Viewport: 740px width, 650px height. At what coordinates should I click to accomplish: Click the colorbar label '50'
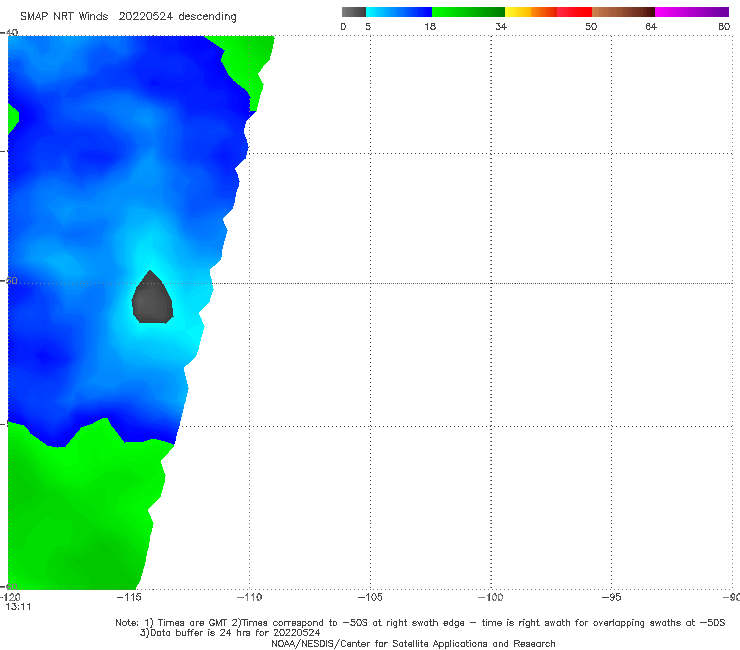(591, 27)
